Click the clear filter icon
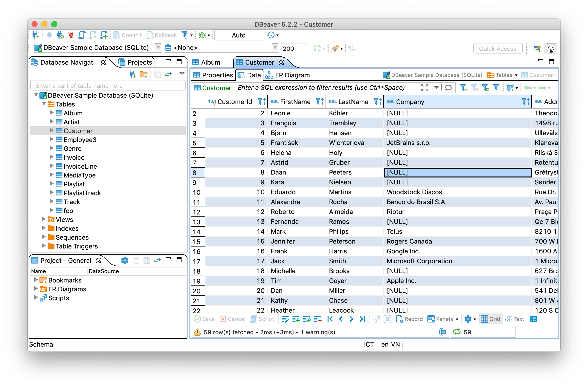Image resolution: width=588 pixels, height=388 pixels. [475, 88]
